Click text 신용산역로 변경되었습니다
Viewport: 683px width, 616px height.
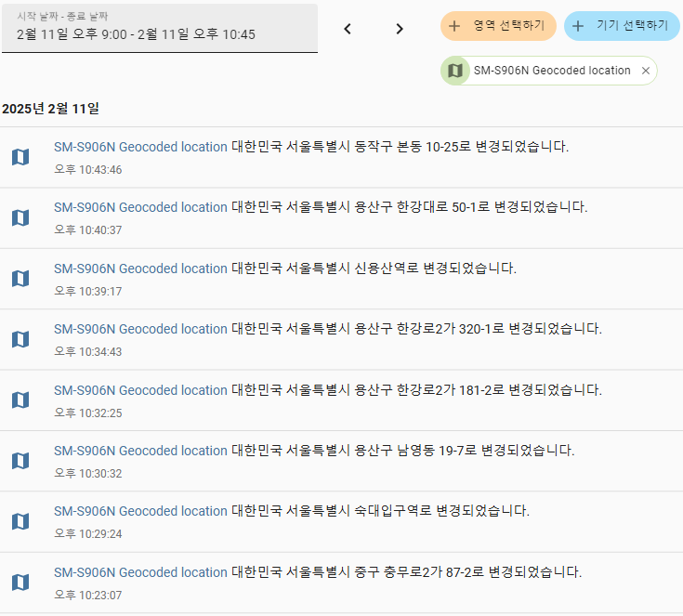436,269
